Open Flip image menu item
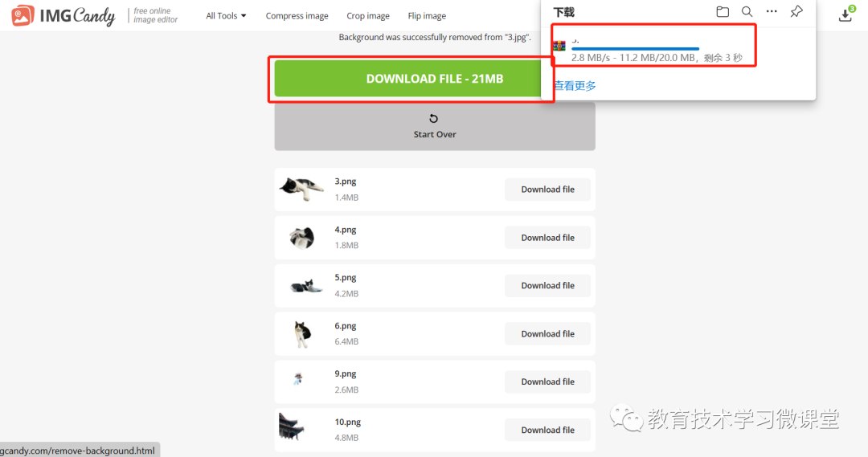Image resolution: width=868 pixels, height=457 pixels. point(427,16)
